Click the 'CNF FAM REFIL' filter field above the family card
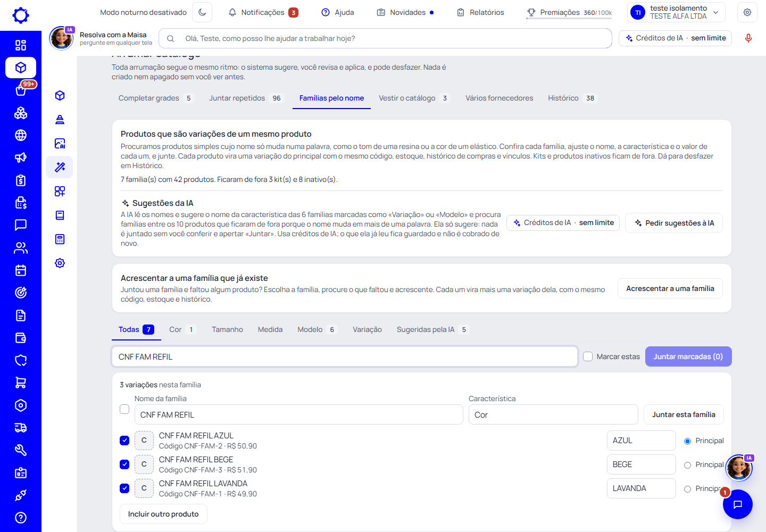 [345, 356]
